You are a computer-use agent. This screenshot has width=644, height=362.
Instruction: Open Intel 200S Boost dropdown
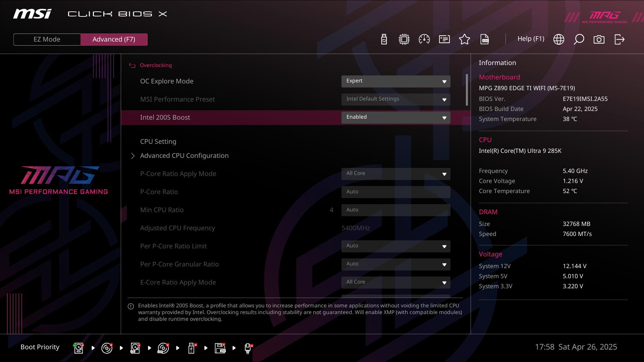tap(396, 118)
